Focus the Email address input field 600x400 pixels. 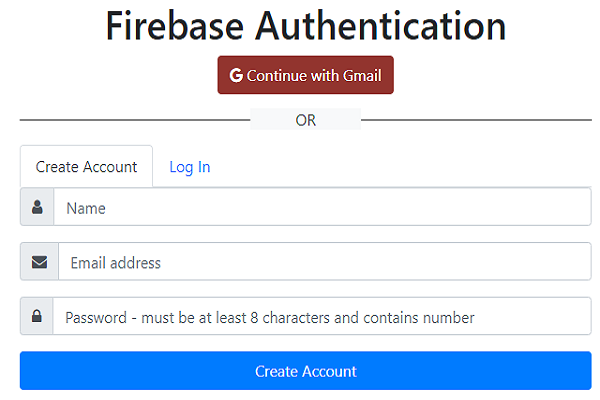tap(325, 262)
